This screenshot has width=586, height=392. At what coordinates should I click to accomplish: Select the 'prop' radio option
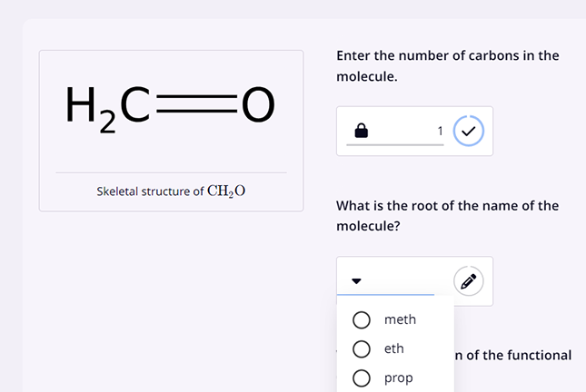(362, 378)
